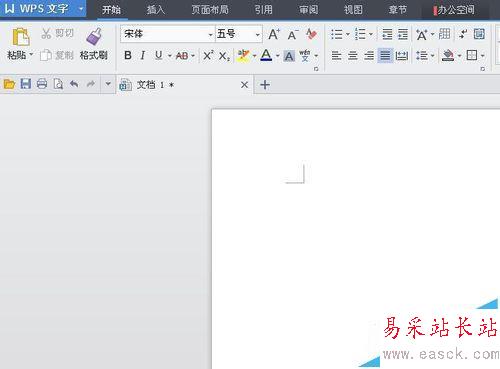Open the view (视图) tab
This screenshot has width=500, height=369.
pos(353,10)
